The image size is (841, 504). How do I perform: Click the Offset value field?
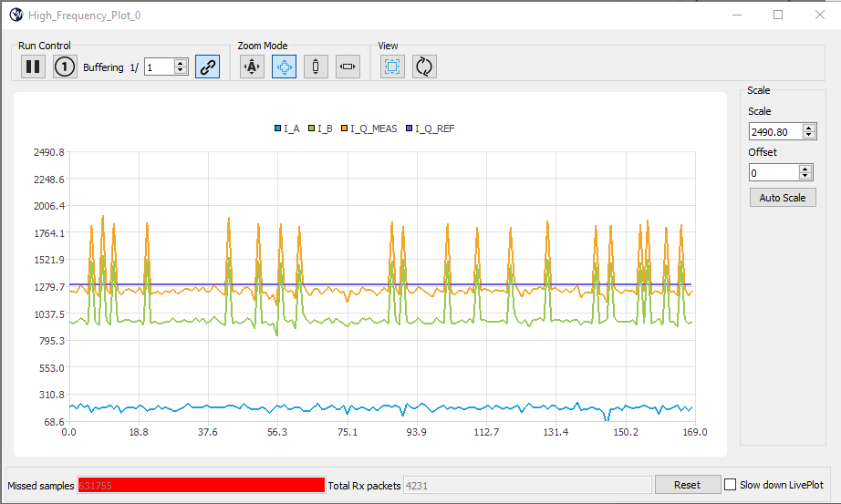tap(774, 172)
